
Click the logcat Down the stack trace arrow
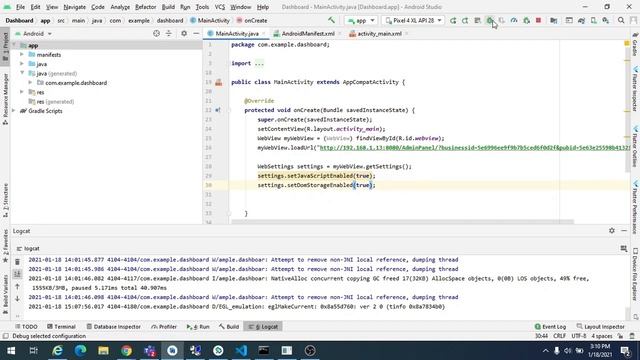tap(17, 299)
